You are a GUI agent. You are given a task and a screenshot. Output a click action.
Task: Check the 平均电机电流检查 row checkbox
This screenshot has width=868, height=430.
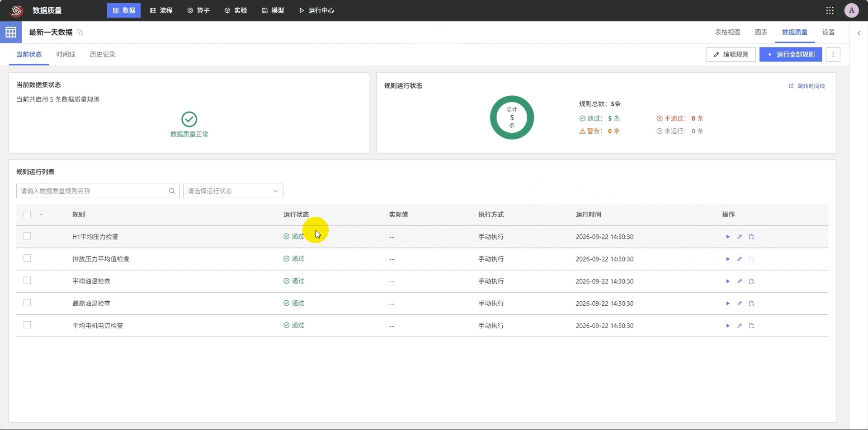click(27, 325)
